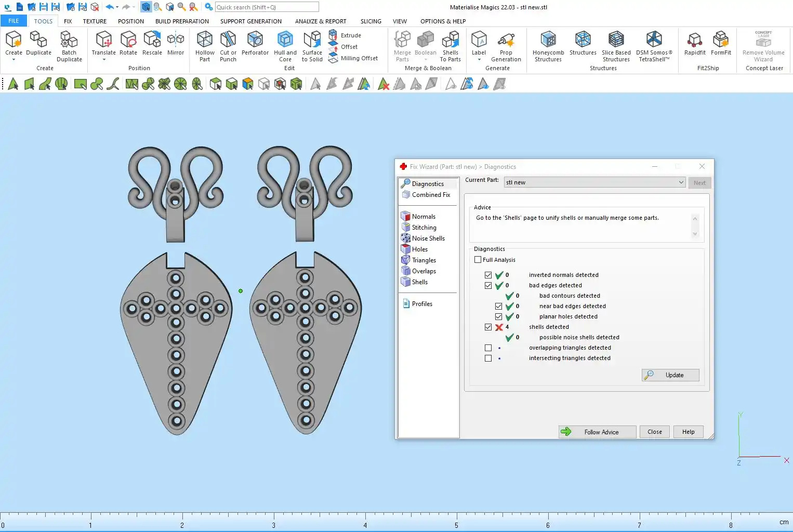The height and width of the screenshot is (532, 793).
Task: Click the Quick search input field
Action: 267,7
